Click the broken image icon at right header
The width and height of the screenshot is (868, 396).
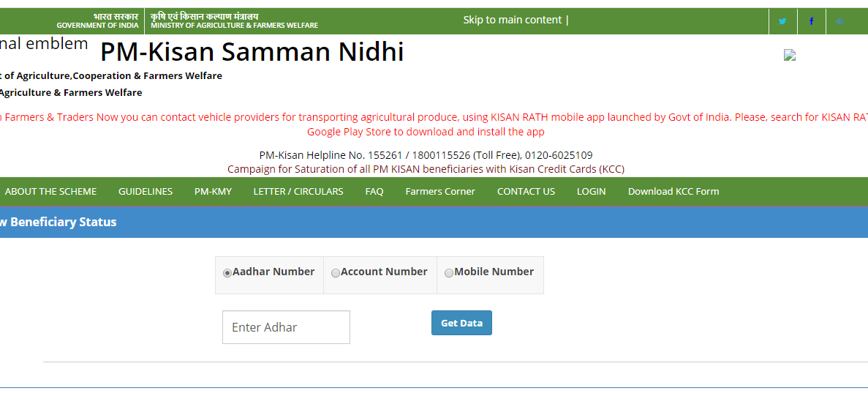tap(790, 55)
